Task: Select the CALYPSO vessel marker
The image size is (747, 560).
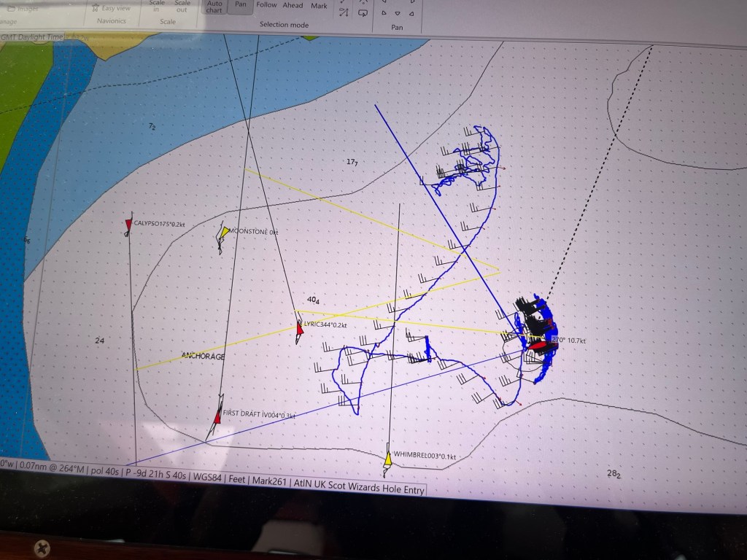Action: pyautogui.click(x=128, y=225)
